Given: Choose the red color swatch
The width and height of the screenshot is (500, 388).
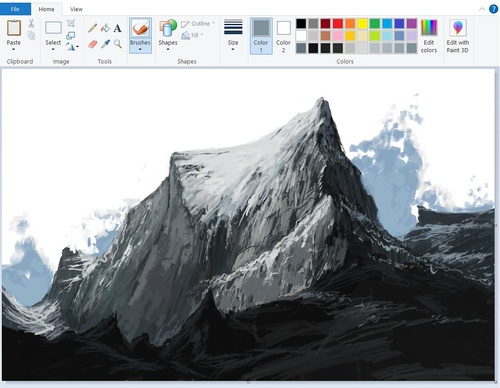Looking at the screenshot, I should pos(338,23).
